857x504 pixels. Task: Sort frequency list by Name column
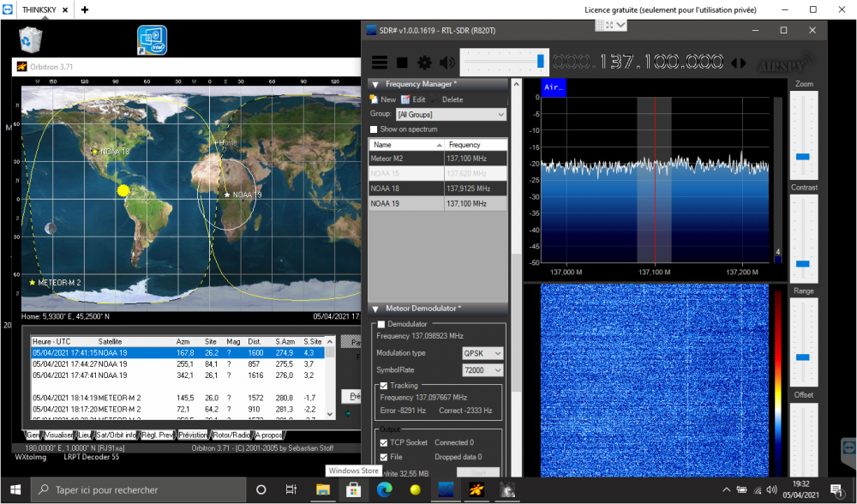406,145
